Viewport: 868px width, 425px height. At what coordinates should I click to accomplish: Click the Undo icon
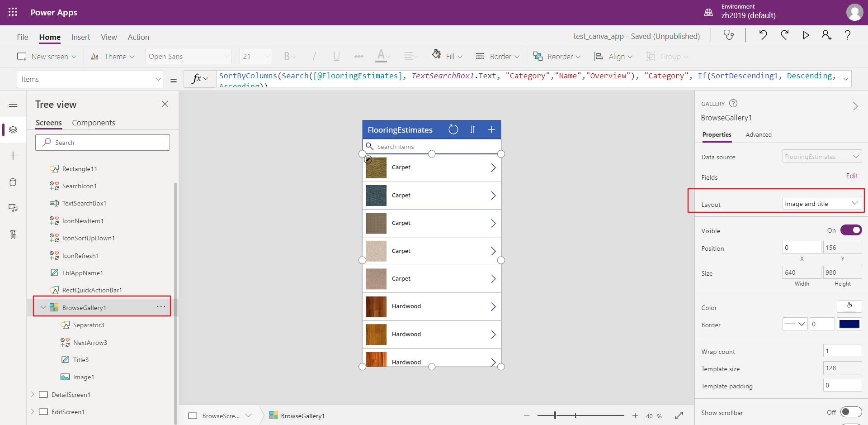(x=763, y=35)
